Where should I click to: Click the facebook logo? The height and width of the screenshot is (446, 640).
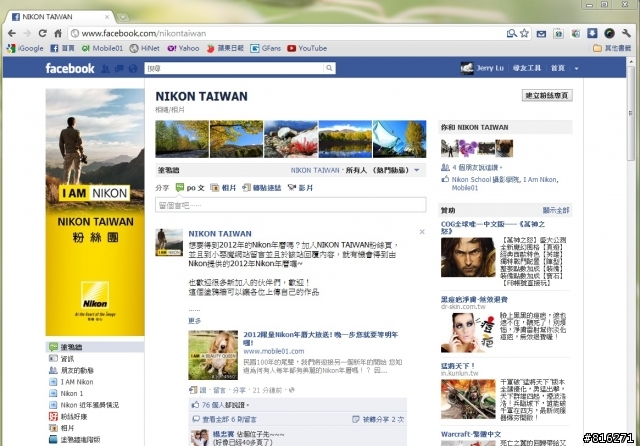[70, 68]
